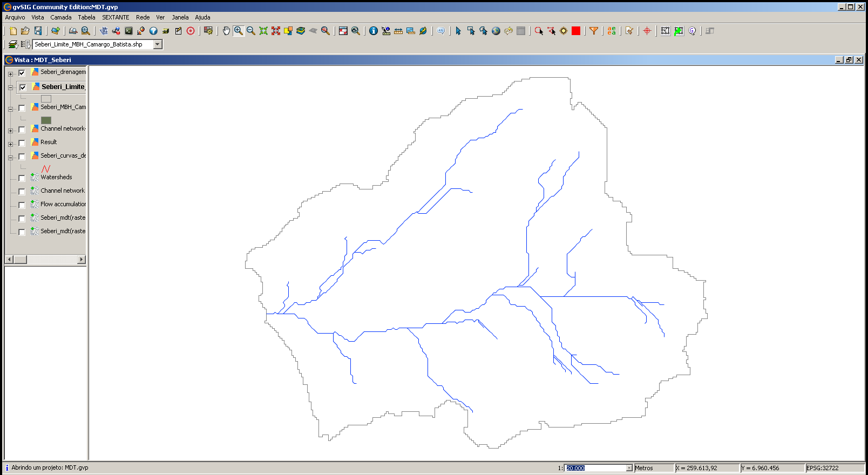Click the Zoom Out magnifier tool
Viewport: 868px width, 475px height.
[x=251, y=31]
